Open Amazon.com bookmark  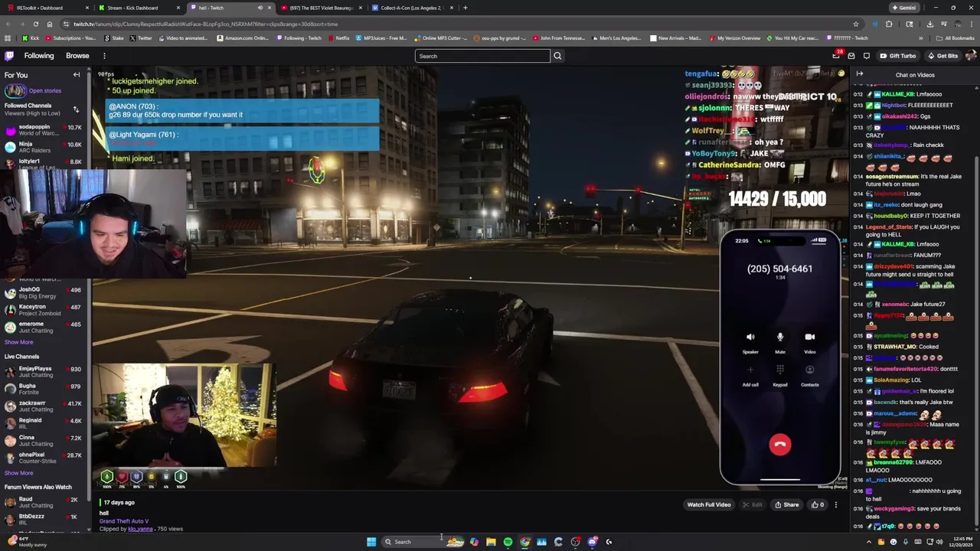(x=243, y=37)
